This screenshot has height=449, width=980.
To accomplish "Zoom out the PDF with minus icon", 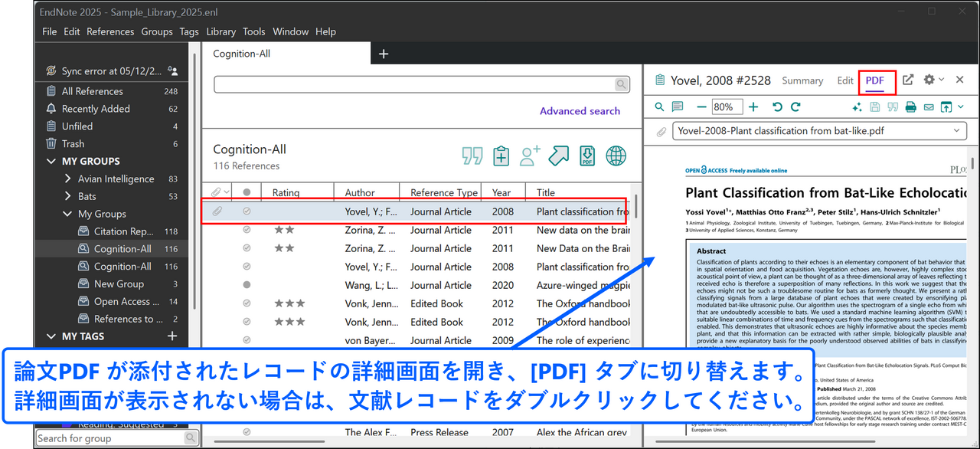I will click(701, 107).
